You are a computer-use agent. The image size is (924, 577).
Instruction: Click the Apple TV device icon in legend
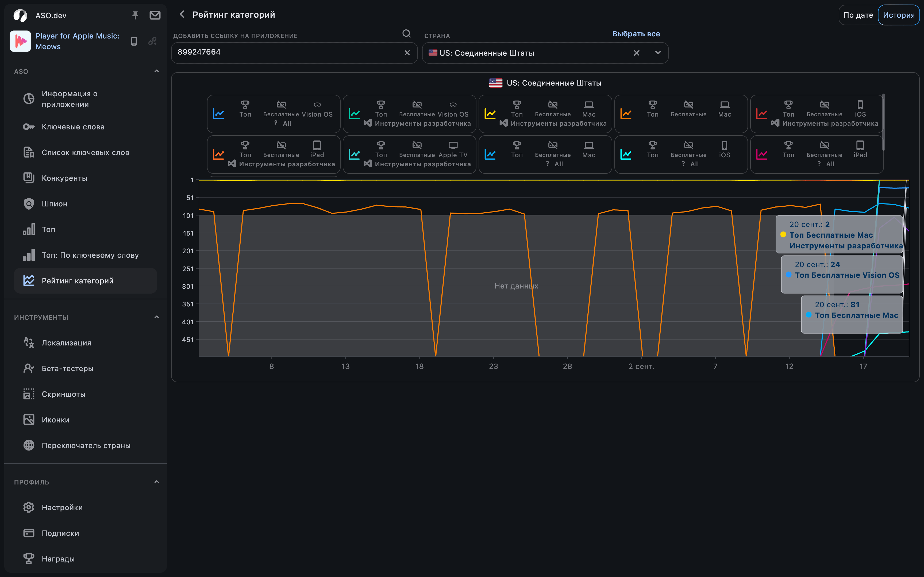(453, 145)
